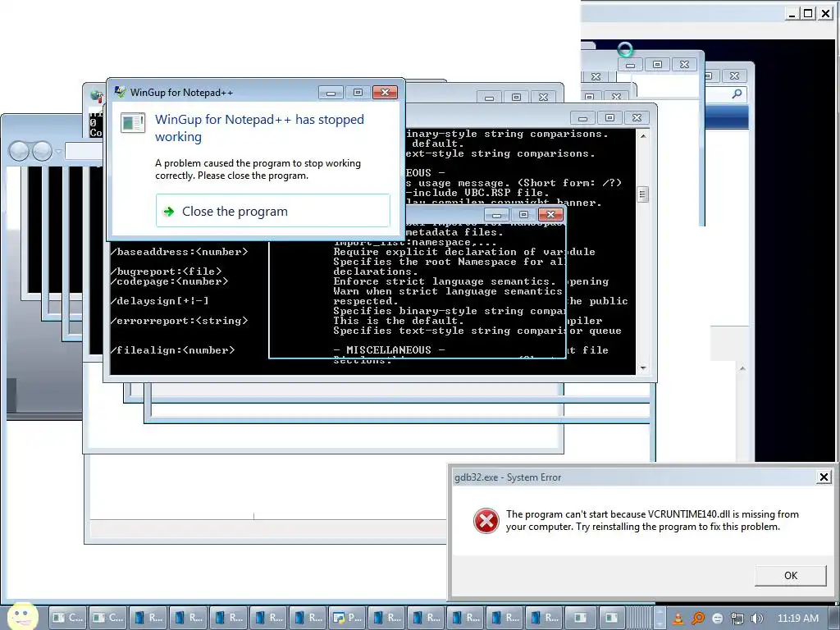Click the smiley face tray icon
Image resolution: width=840 pixels, height=630 pixels.
coord(717,619)
